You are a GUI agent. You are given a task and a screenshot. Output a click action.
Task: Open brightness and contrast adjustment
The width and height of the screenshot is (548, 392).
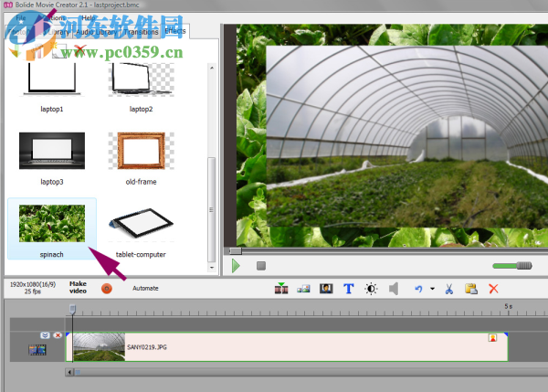371,289
